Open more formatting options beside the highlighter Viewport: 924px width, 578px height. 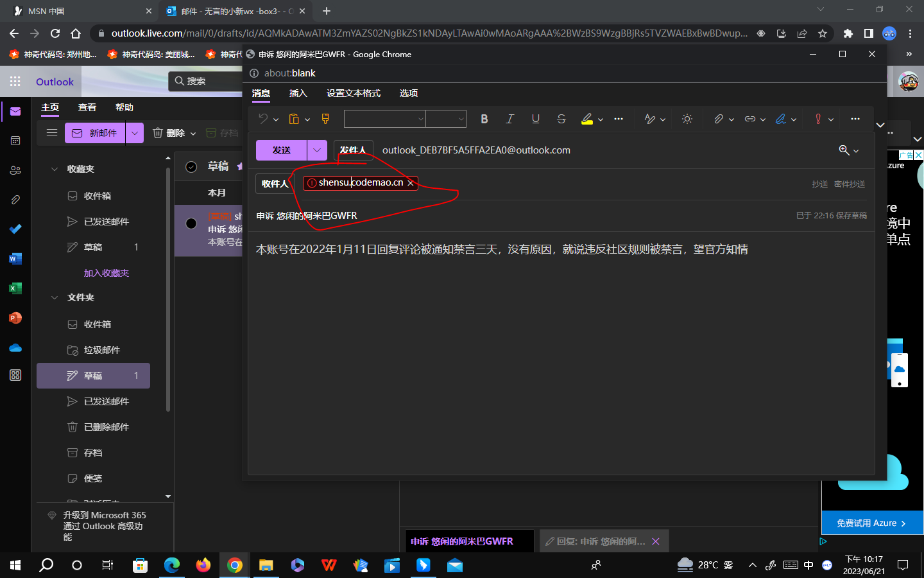[619, 119]
